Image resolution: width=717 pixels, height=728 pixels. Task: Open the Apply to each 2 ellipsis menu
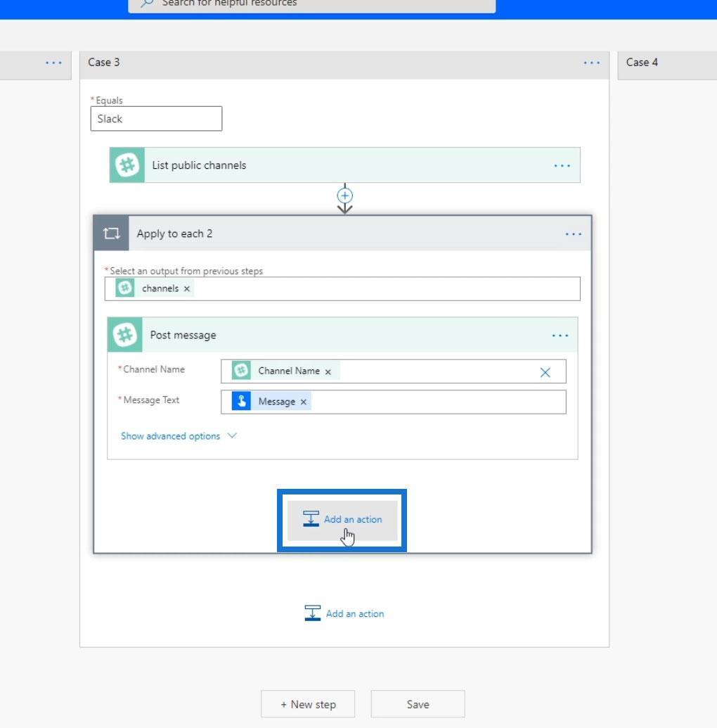pos(573,234)
